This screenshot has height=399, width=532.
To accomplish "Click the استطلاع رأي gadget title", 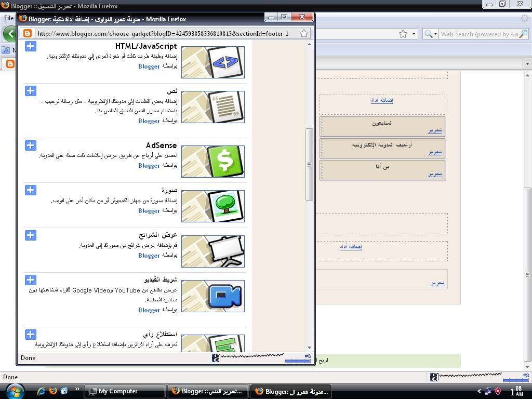I will pyautogui.click(x=160, y=334).
